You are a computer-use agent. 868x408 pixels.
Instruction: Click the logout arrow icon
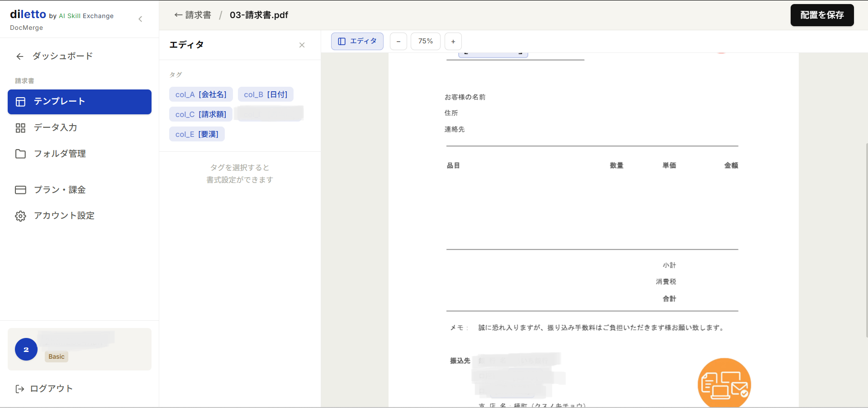tap(19, 389)
